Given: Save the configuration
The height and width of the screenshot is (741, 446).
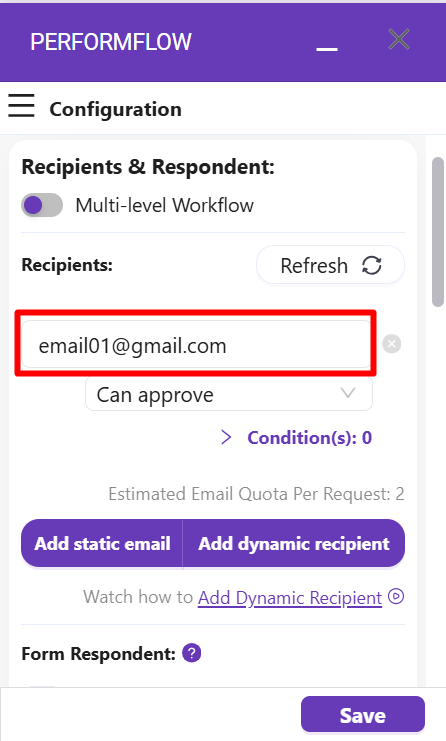Looking at the screenshot, I should tap(363, 714).
